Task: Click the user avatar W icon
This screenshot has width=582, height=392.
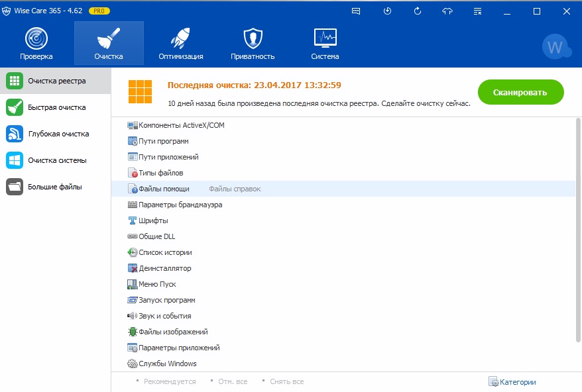Action: pos(555,47)
